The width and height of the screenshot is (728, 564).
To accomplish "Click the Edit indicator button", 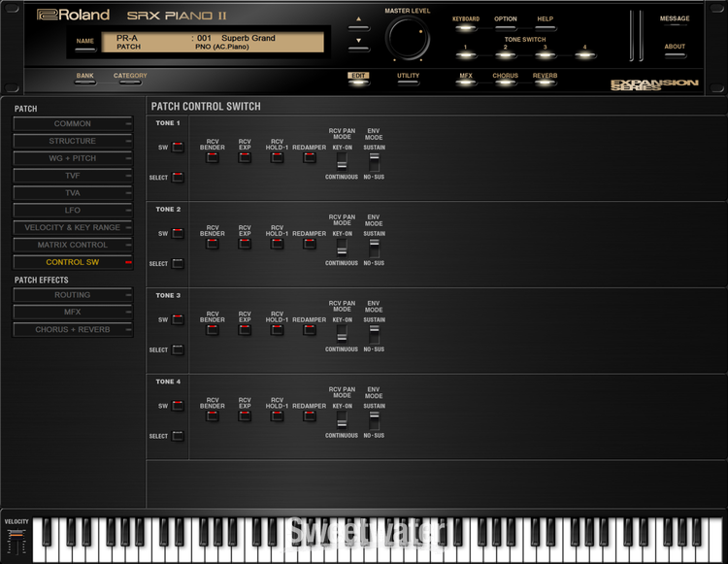I will tap(359, 83).
